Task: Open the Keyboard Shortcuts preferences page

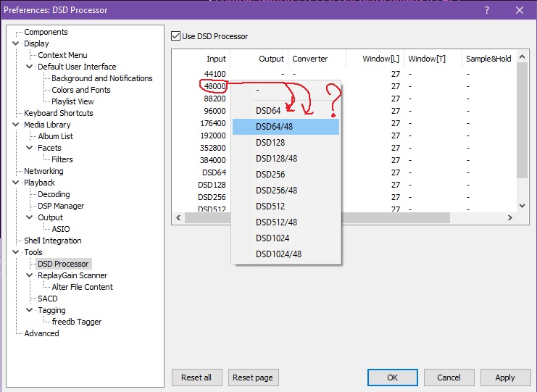Action: (58, 113)
